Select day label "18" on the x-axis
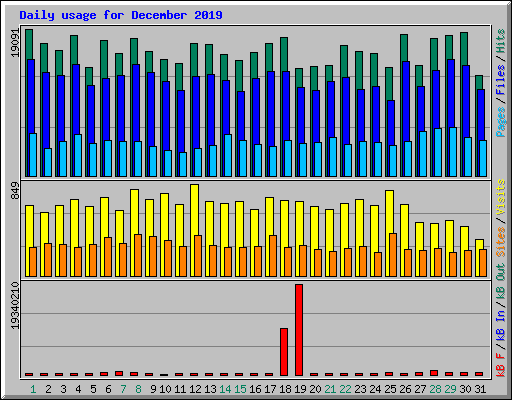512x400 pixels. [x=285, y=389]
